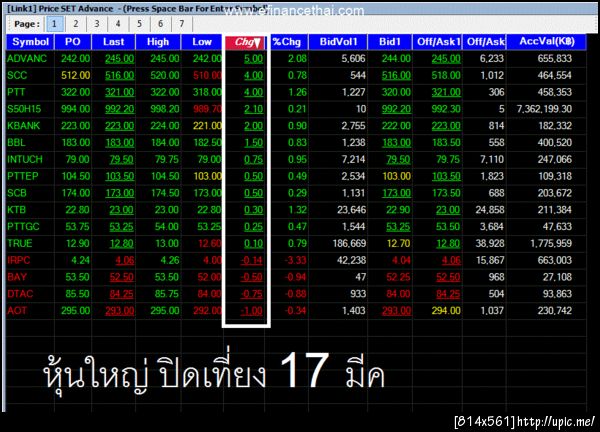Select page 5 tab
The image size is (600, 432).
tap(139, 24)
